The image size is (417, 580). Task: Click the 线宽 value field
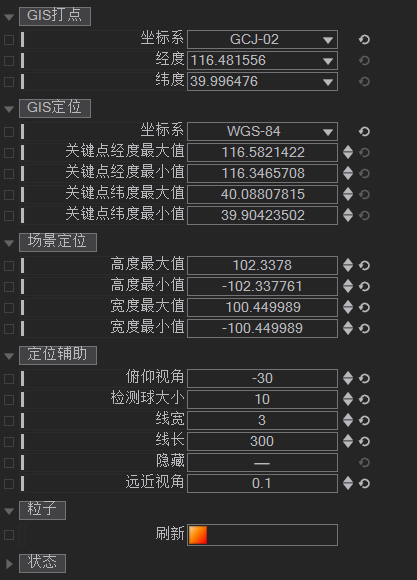click(x=262, y=421)
